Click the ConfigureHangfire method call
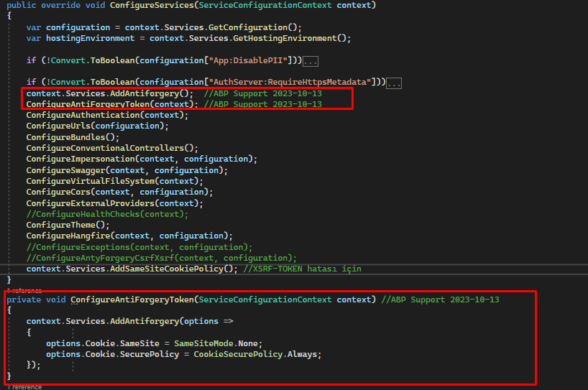The image size is (588, 390). 68,236
